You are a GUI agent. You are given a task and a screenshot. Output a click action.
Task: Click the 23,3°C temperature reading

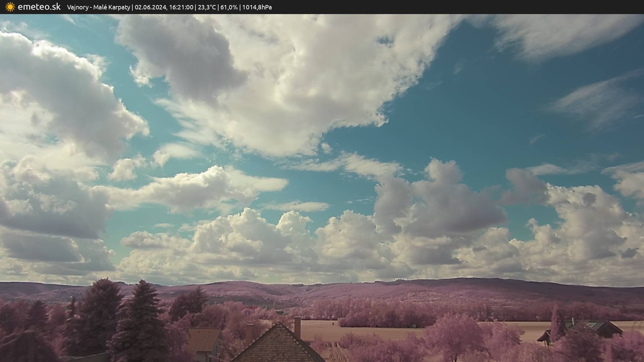tap(207, 7)
